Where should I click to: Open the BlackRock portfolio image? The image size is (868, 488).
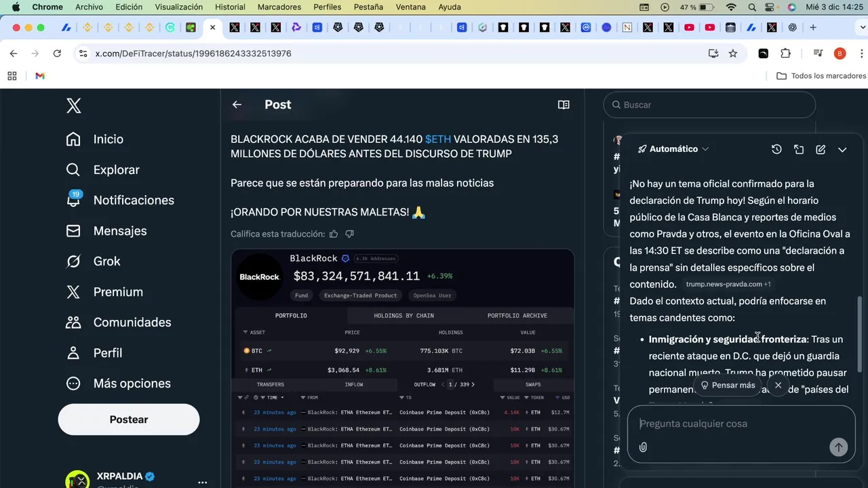pos(403,368)
